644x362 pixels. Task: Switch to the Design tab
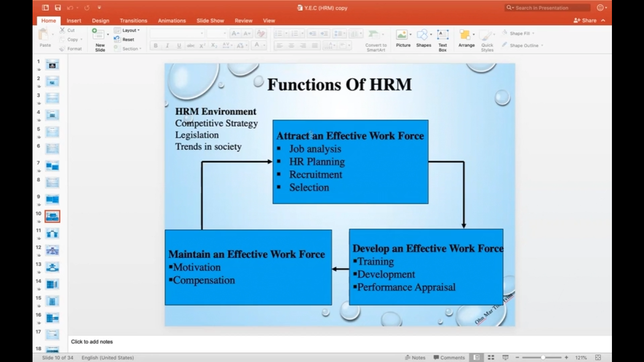coord(100,21)
